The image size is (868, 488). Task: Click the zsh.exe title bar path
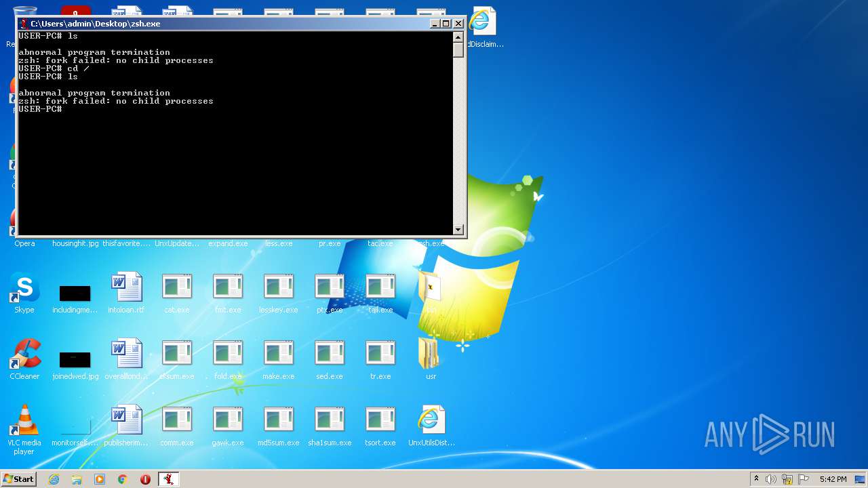coord(96,24)
